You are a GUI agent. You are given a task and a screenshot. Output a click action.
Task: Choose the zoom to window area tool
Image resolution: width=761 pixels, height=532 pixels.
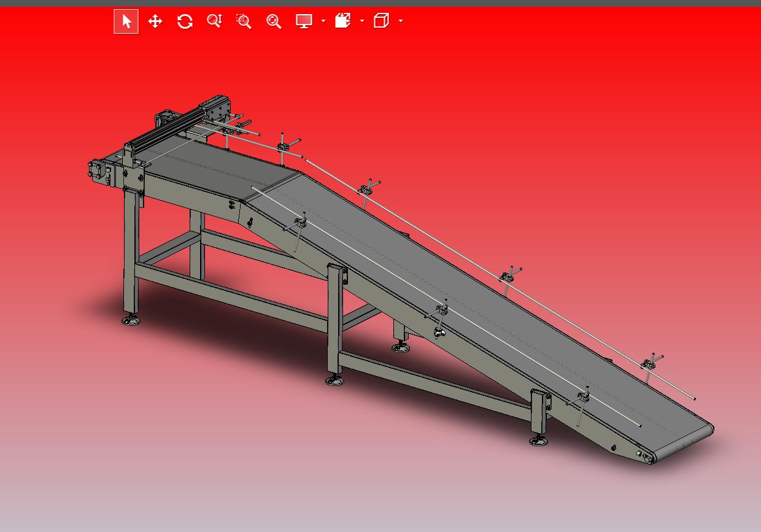click(x=244, y=21)
